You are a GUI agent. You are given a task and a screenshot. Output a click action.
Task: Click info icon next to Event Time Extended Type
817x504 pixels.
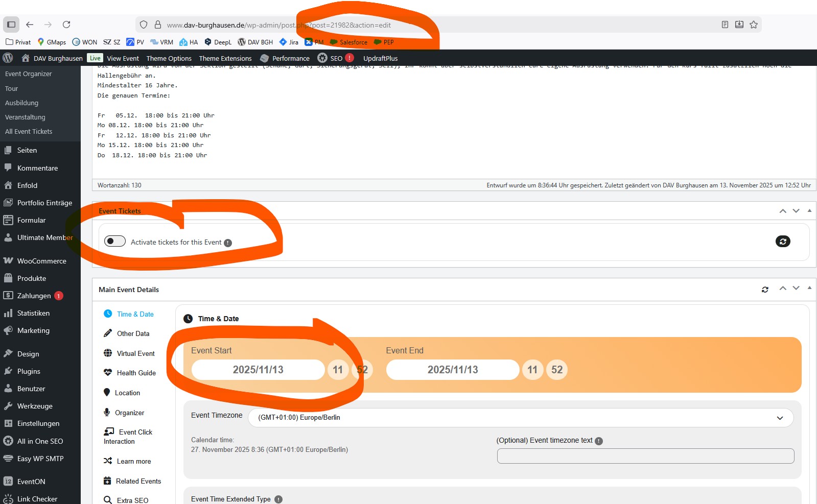(278, 499)
